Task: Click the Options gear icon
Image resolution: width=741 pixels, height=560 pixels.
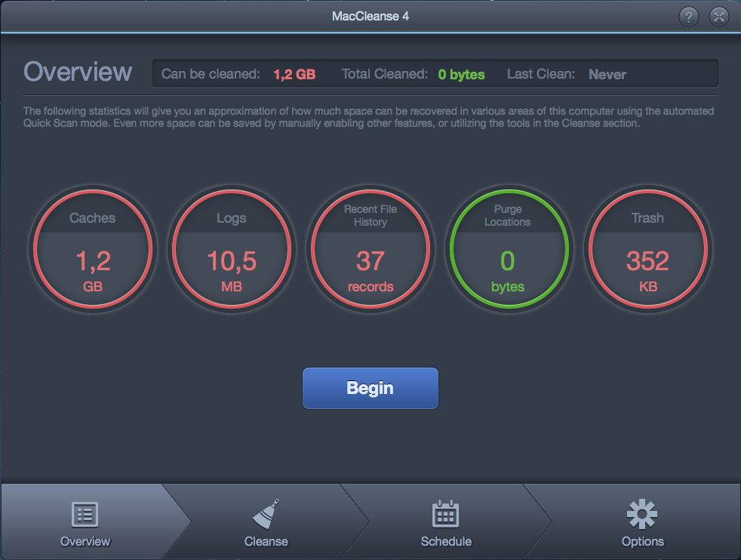Action: [x=642, y=514]
